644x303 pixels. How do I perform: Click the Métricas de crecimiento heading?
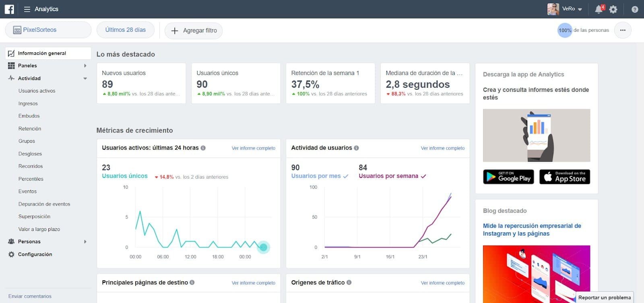(134, 130)
